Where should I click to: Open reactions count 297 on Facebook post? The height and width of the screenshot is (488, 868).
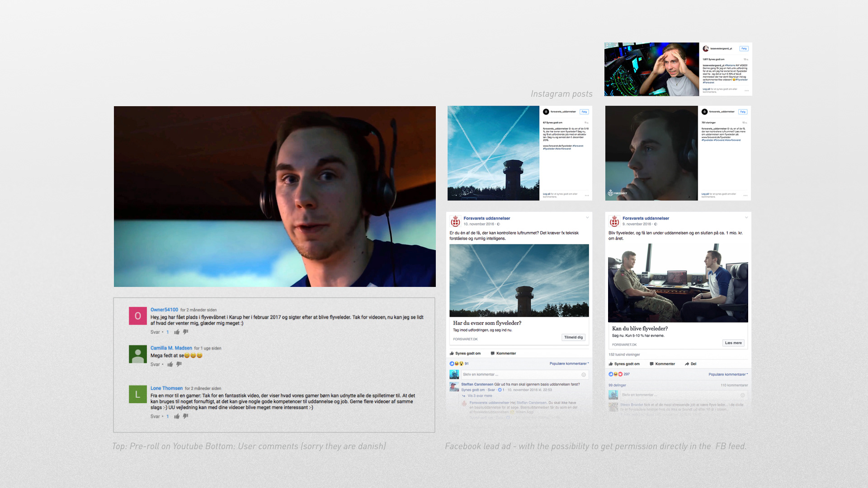click(627, 374)
